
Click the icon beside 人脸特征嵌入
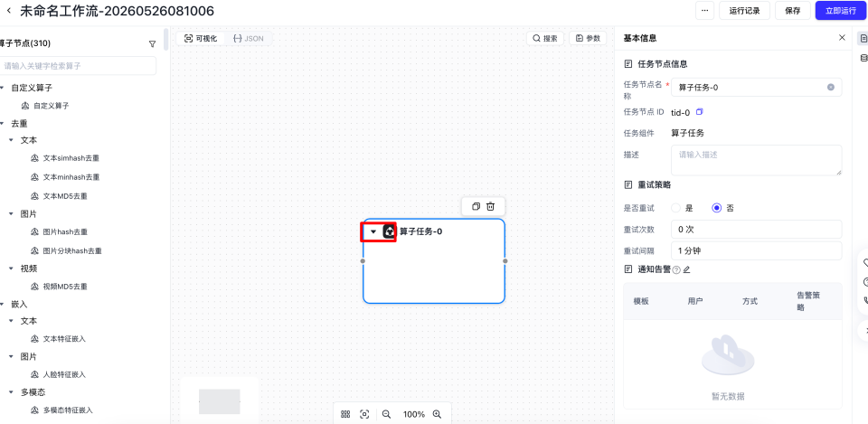[35, 375]
